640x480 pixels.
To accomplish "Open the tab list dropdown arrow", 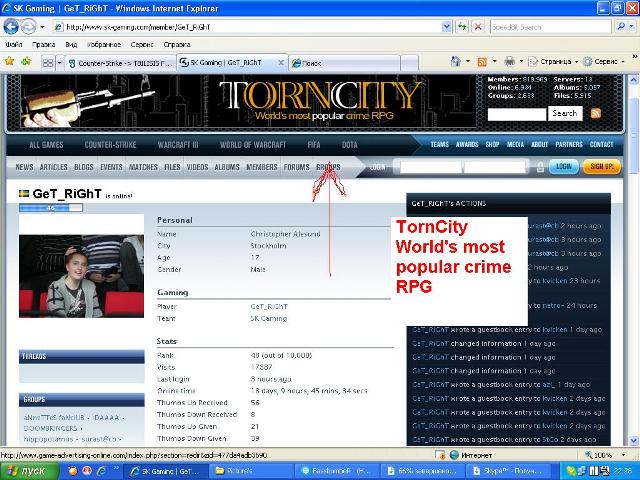I will (x=60, y=63).
